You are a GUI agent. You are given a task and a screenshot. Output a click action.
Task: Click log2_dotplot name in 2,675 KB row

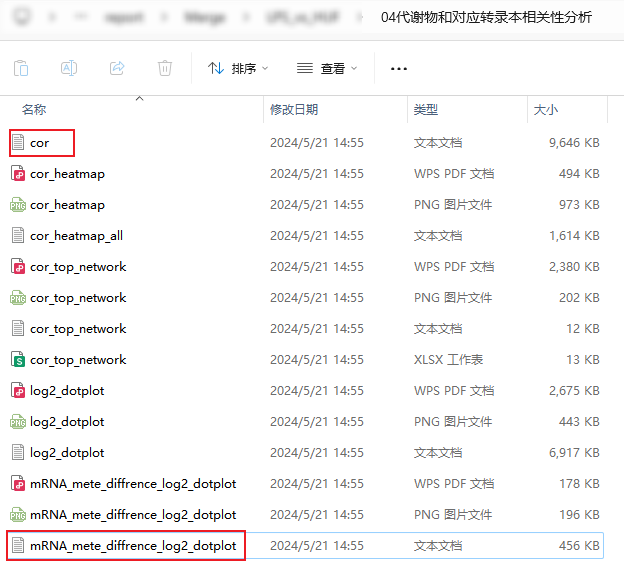(x=67, y=391)
